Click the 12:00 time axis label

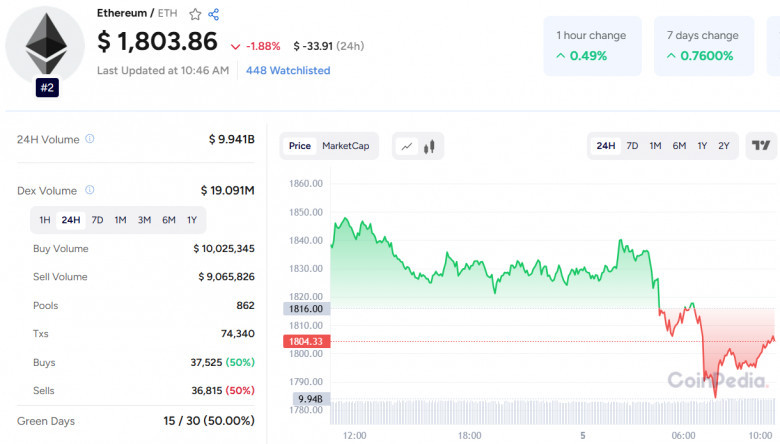355,436
